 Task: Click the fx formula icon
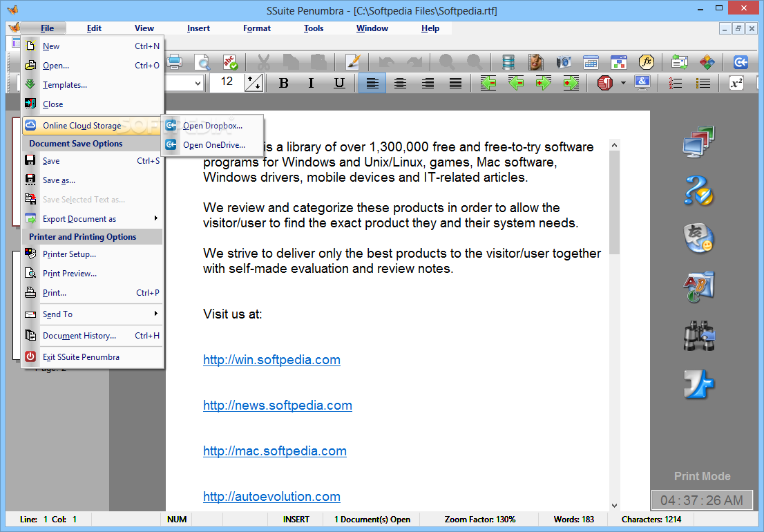tap(647, 62)
